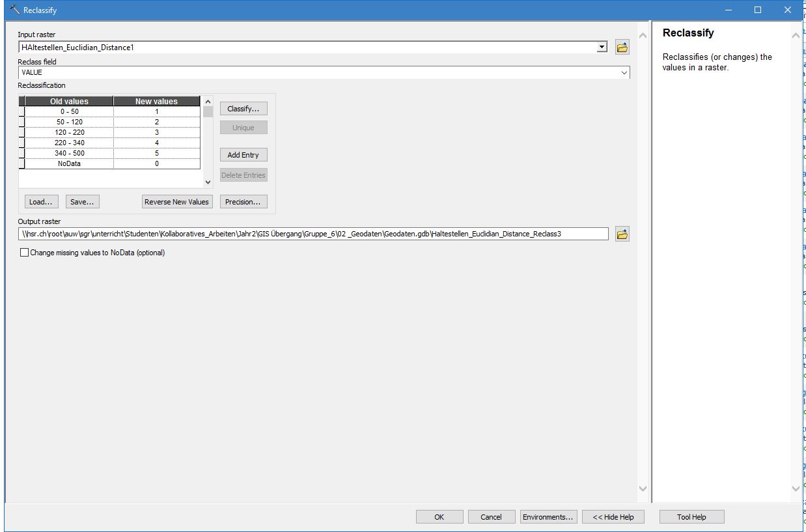Click the Reclassify hammer title icon
Screen dimensions: 806x532
[14, 10]
